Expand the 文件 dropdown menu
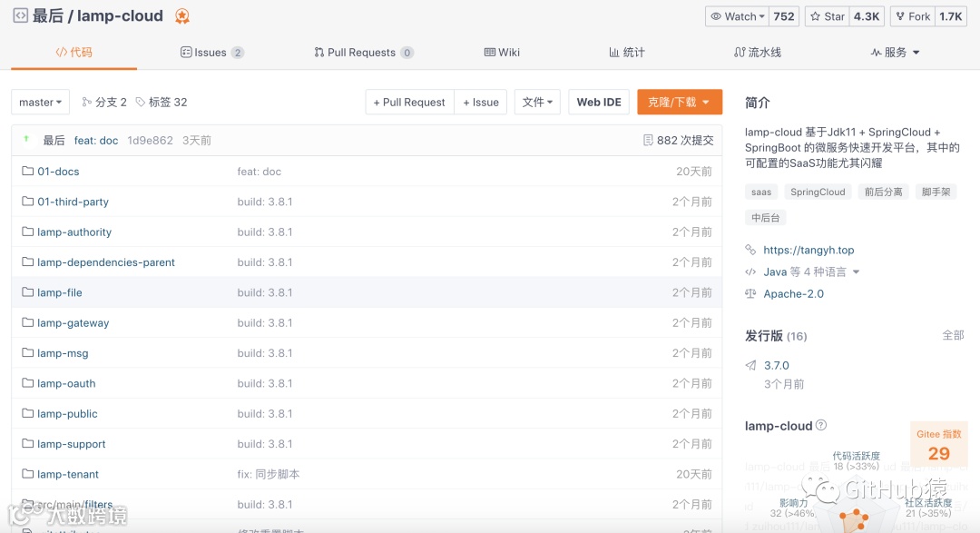Screen dimensions: 980x533 point(537,102)
